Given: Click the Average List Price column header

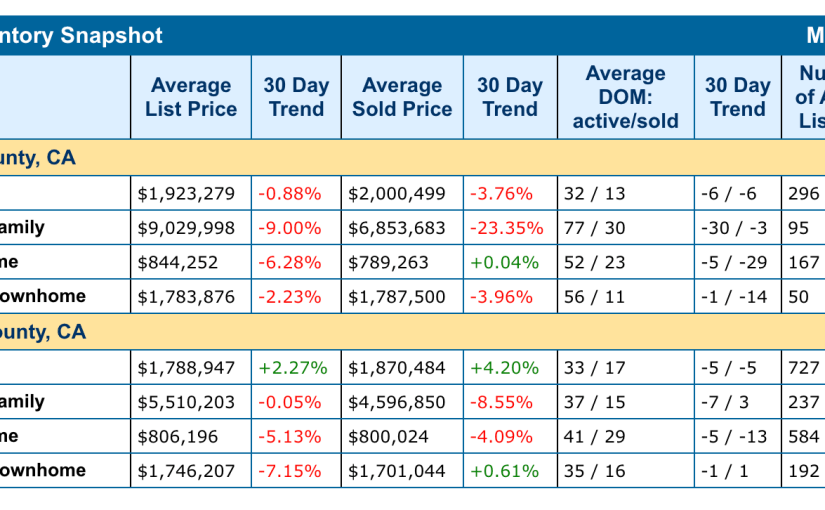Looking at the screenshot, I should click(x=191, y=97).
